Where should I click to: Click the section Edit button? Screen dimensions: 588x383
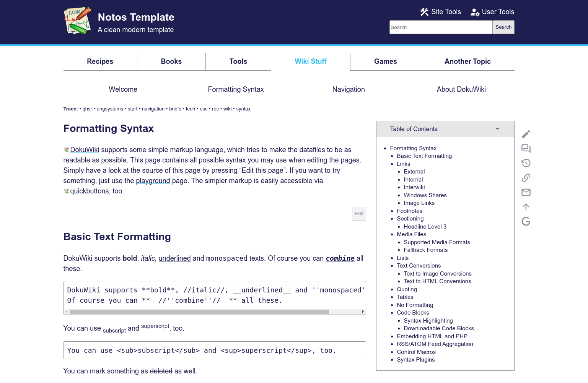pos(359,214)
